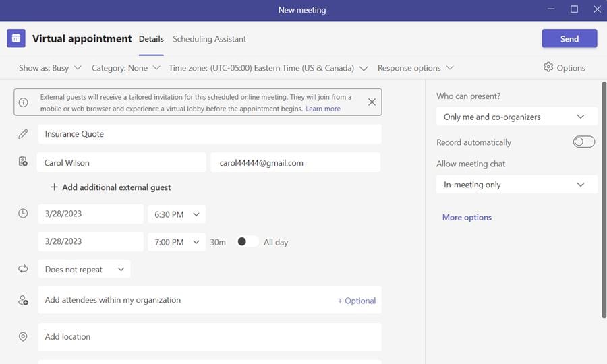
Task: Click the Add location field
Action: pyautogui.click(x=210, y=337)
